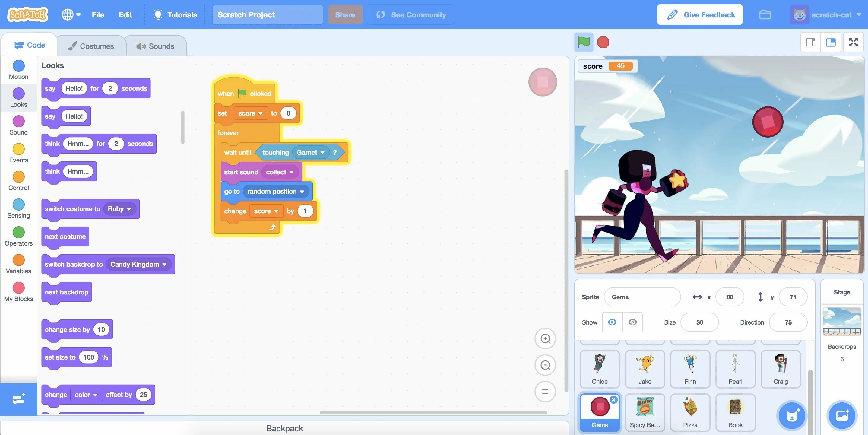Image resolution: width=868 pixels, height=435 pixels.
Task: Click the Give Feedback button
Action: [x=699, y=15]
